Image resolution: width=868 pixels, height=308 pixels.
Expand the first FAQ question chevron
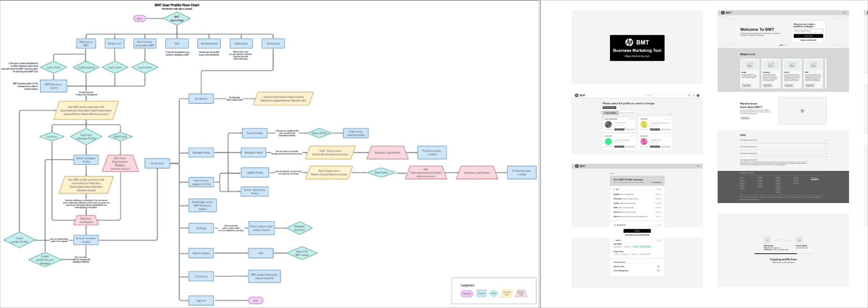[826, 140]
